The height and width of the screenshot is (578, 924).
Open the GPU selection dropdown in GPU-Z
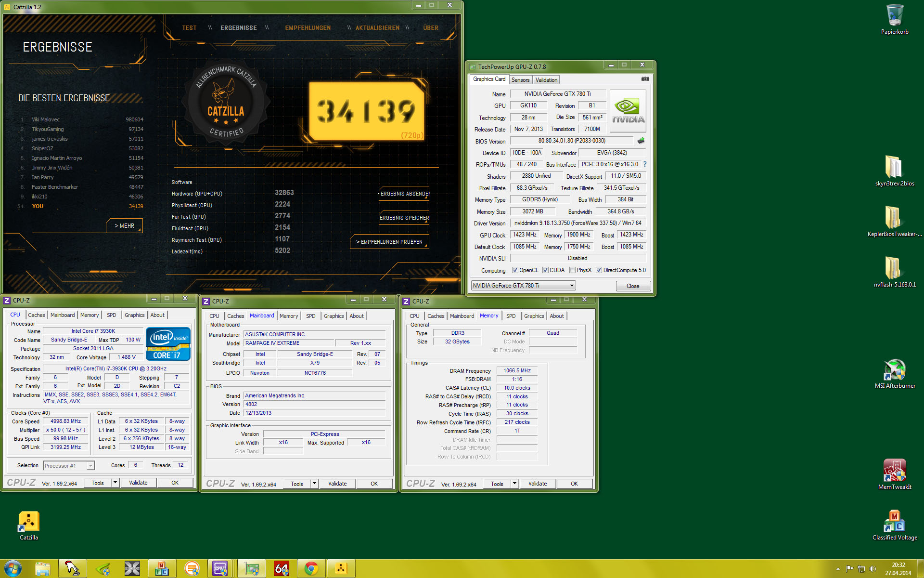coord(523,286)
